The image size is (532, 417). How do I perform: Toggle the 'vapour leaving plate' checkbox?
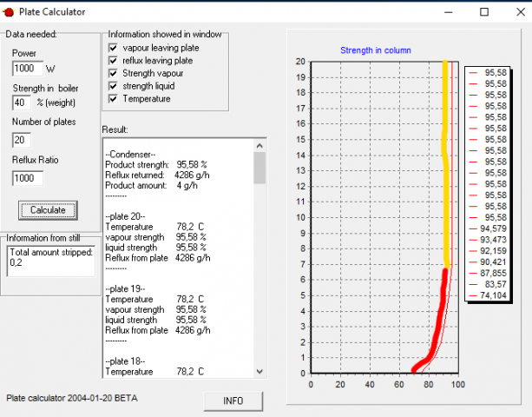pyautogui.click(x=113, y=49)
